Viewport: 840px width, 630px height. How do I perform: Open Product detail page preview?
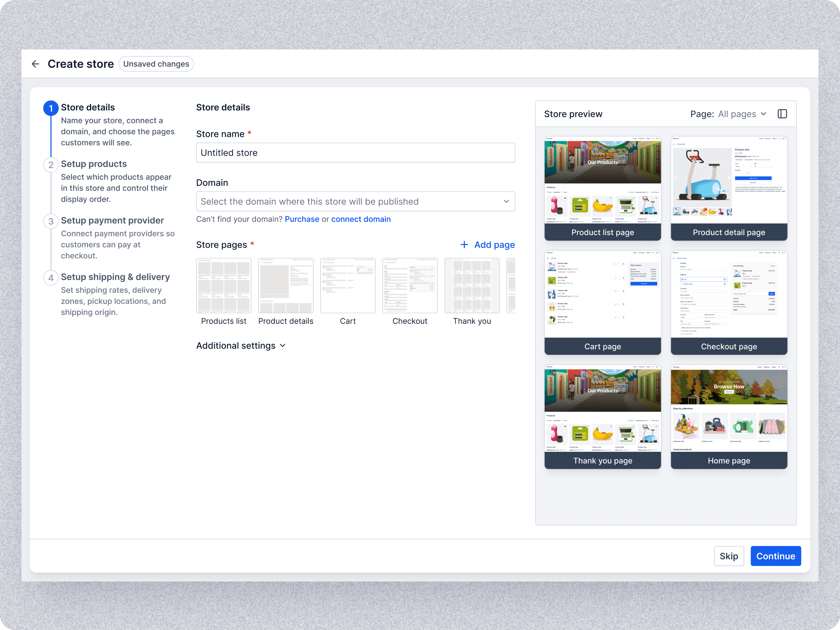click(729, 188)
